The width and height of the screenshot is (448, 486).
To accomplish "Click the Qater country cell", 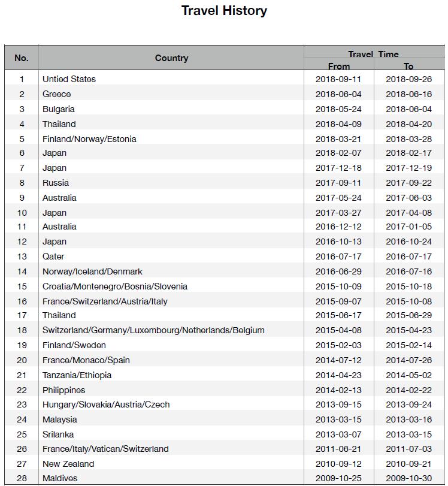I will [x=53, y=256].
